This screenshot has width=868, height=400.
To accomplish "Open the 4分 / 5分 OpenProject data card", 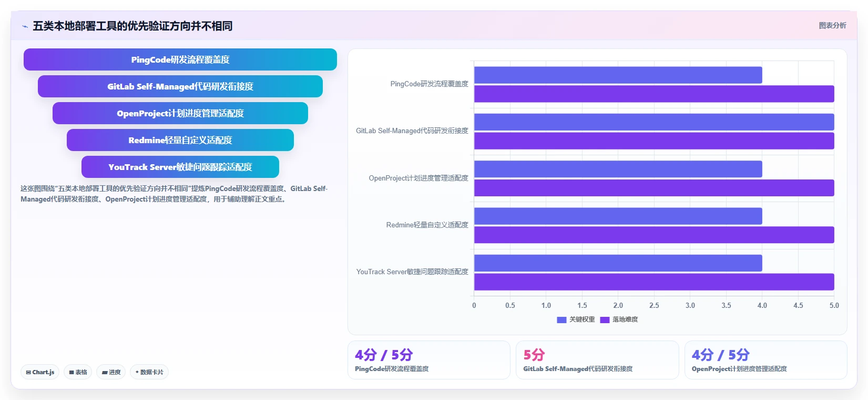I will click(766, 360).
